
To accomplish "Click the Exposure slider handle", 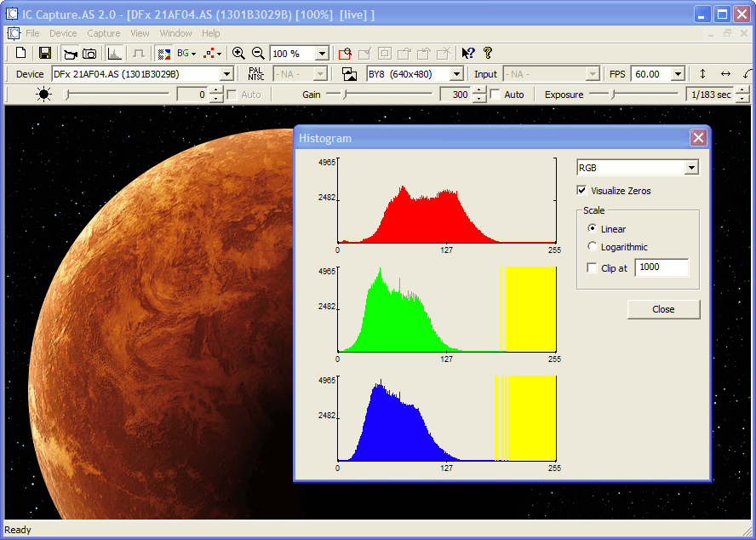I will pyautogui.click(x=613, y=94).
